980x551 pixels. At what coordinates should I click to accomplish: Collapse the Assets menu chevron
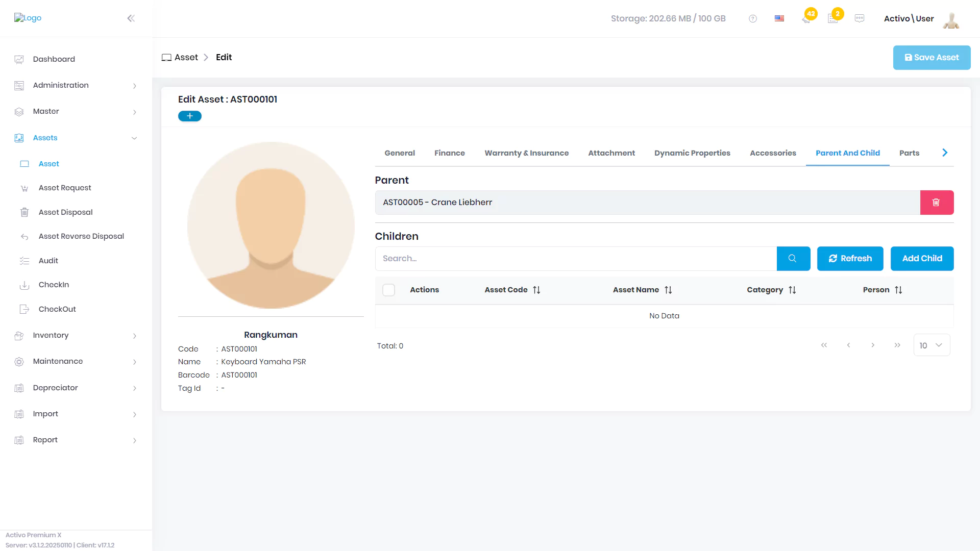coord(134,138)
